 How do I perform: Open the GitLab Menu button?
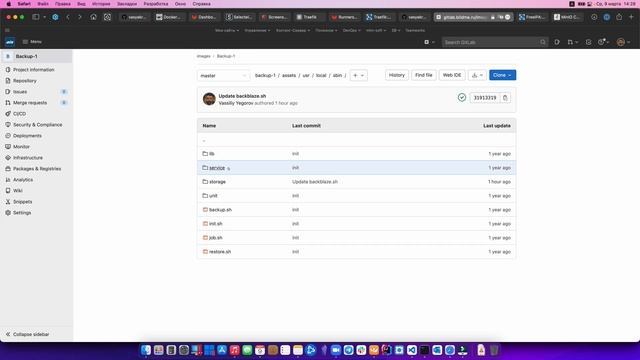[32, 42]
